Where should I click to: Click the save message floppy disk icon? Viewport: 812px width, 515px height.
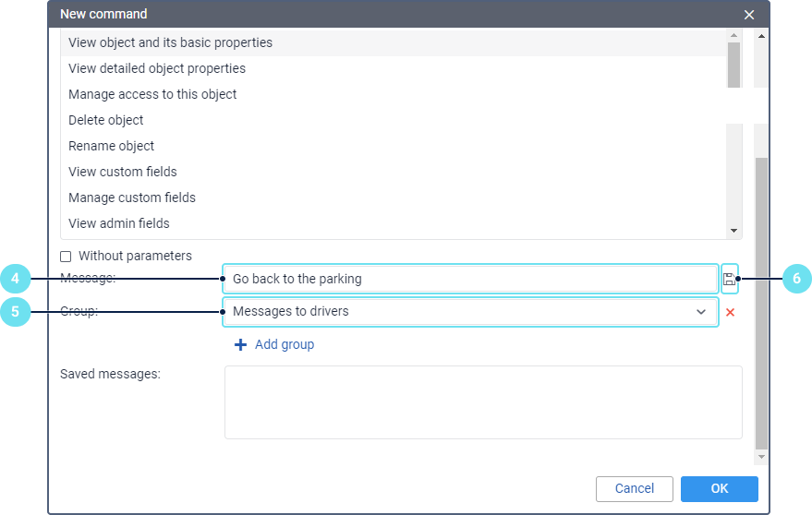(729, 279)
